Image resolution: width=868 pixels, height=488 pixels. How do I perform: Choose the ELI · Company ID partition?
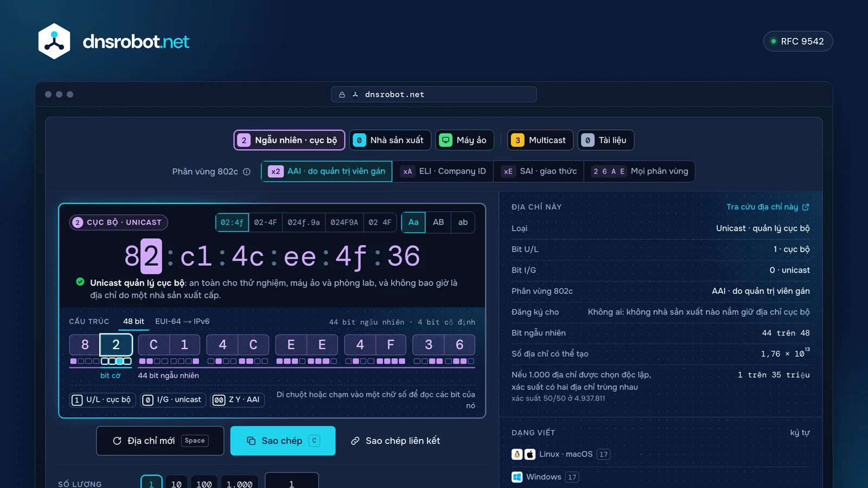pyautogui.click(x=443, y=171)
